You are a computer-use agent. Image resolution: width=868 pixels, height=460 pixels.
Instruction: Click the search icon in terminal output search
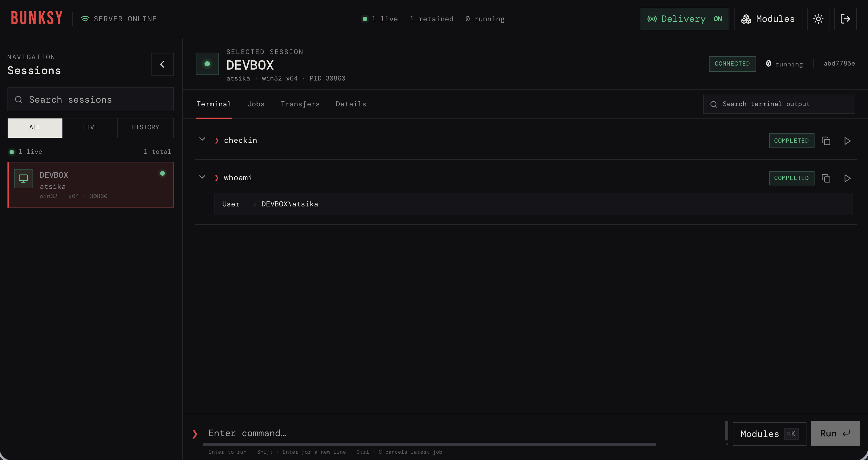coord(713,104)
